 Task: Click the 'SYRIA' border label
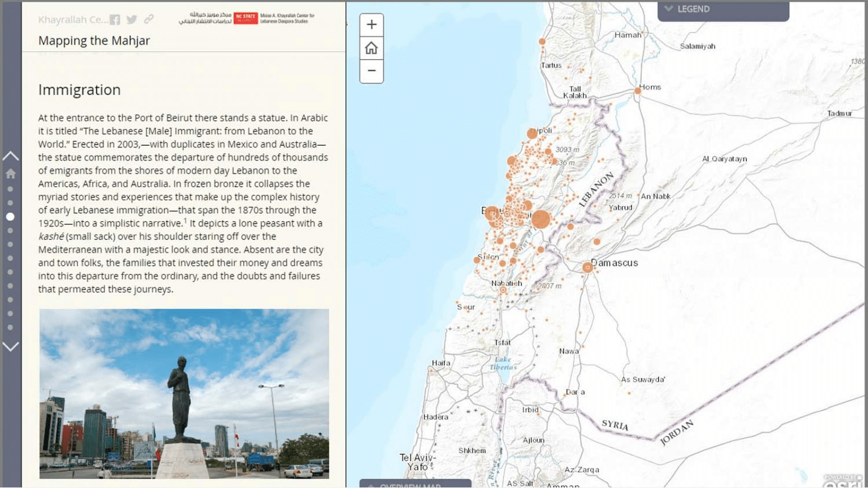coord(615,425)
